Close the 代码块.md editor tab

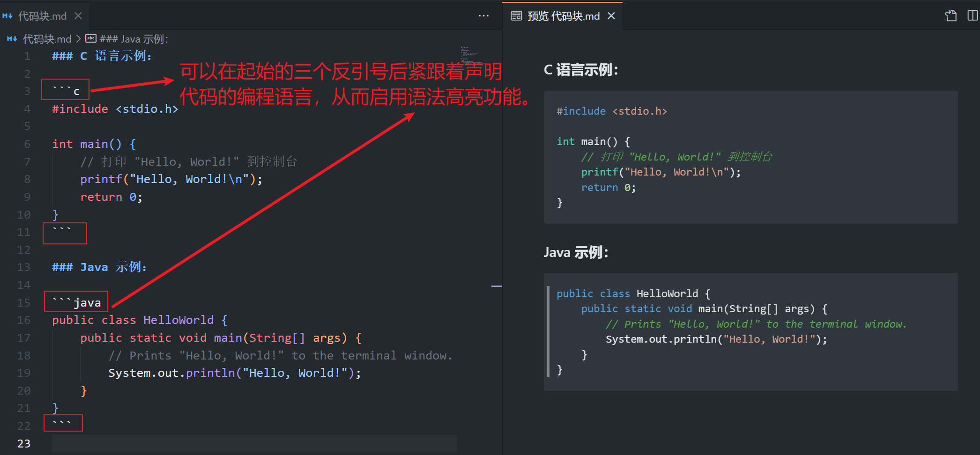[78, 16]
